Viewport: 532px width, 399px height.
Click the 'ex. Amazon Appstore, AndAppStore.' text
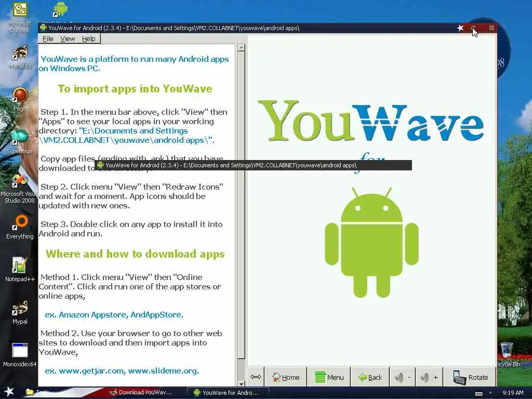[x=114, y=314]
